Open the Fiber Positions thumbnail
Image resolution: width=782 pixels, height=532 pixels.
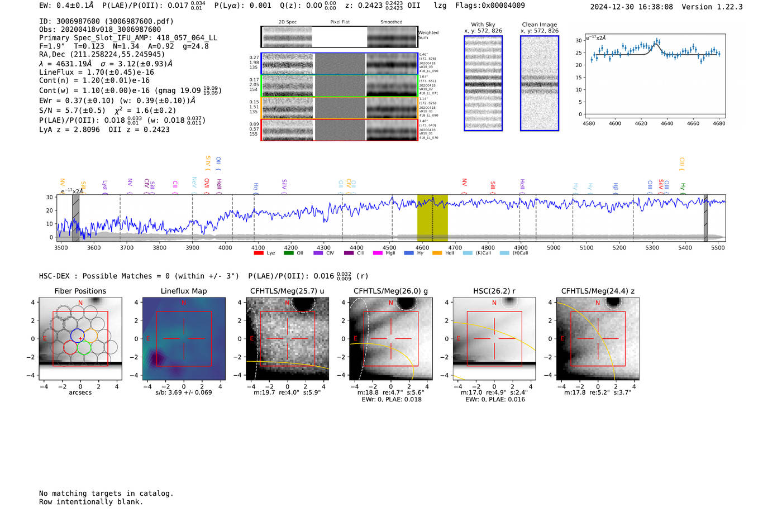(80, 339)
